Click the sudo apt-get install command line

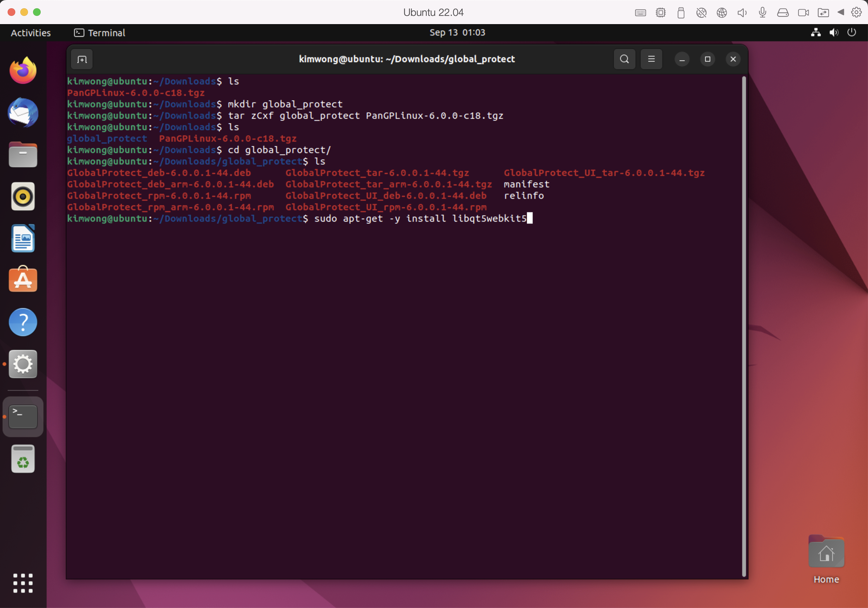coord(420,219)
